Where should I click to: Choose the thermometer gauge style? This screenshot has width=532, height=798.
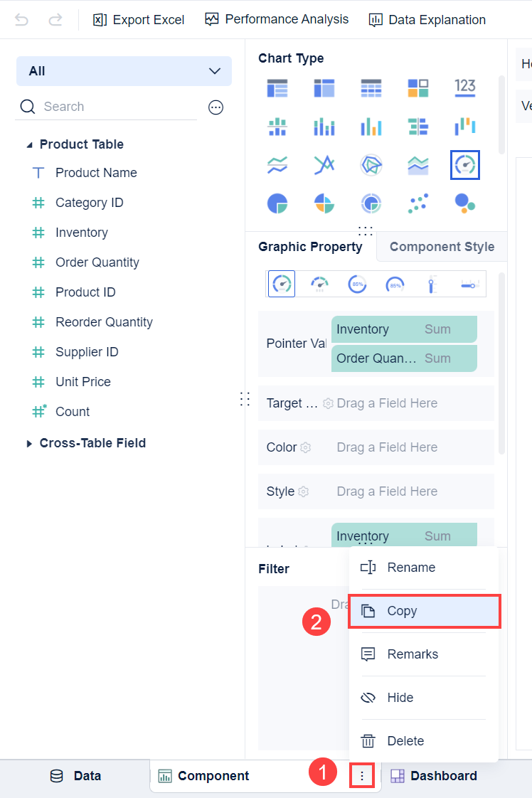pyautogui.click(x=432, y=283)
